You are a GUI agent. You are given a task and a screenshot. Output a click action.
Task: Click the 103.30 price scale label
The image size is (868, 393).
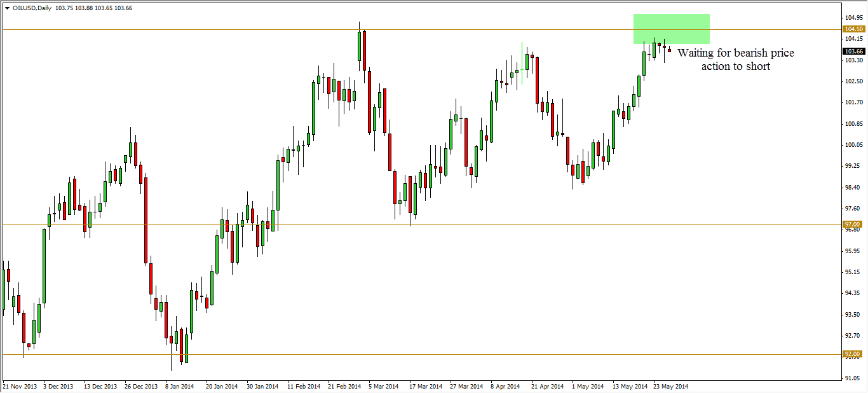pos(853,60)
